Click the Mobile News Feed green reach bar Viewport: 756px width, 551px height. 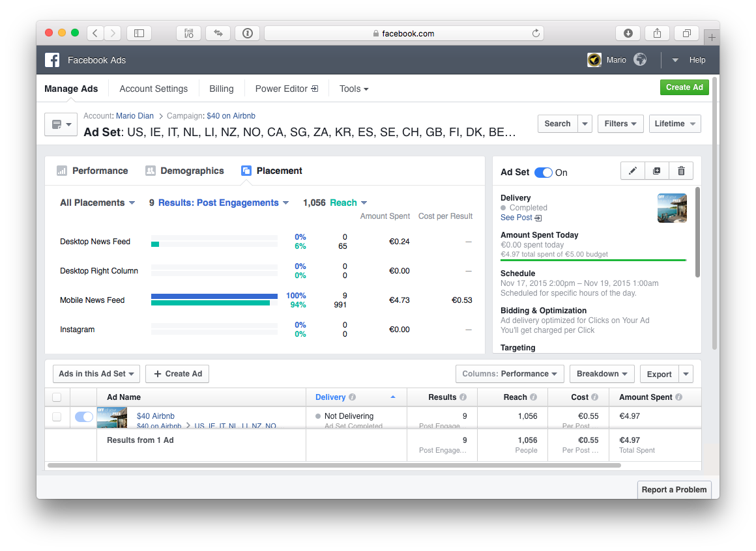[211, 303]
